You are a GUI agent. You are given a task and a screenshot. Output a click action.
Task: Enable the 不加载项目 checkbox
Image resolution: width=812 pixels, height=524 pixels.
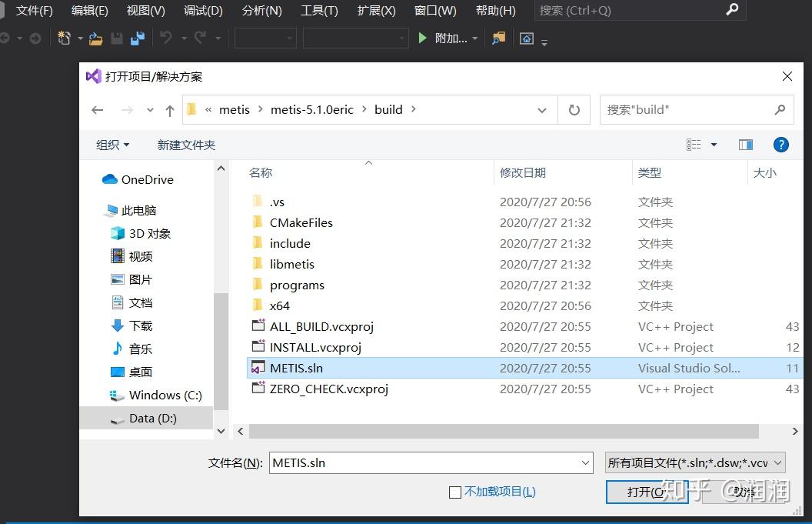[455, 492]
